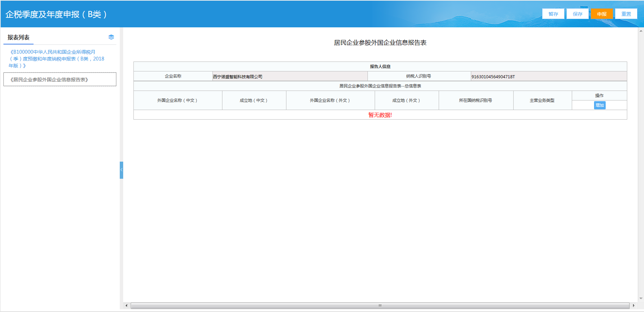Click the 申报 orange declare button
Screen dimensions: 644x312
click(x=602, y=14)
